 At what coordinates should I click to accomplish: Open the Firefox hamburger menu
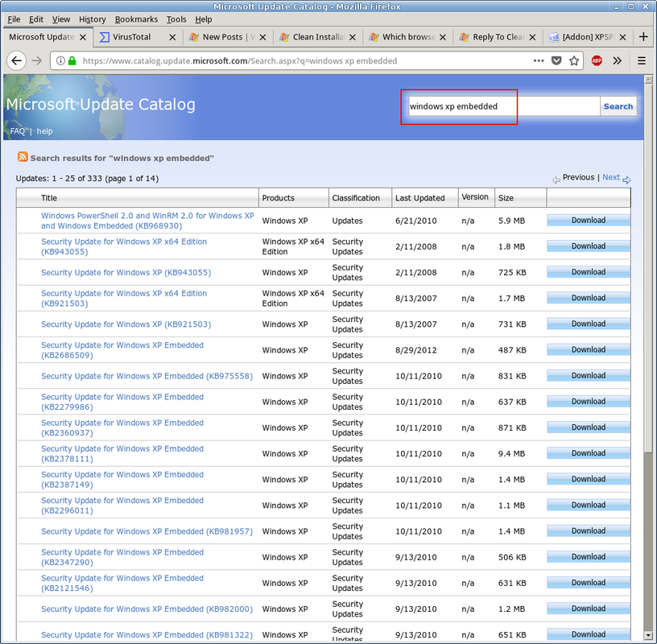click(x=642, y=60)
